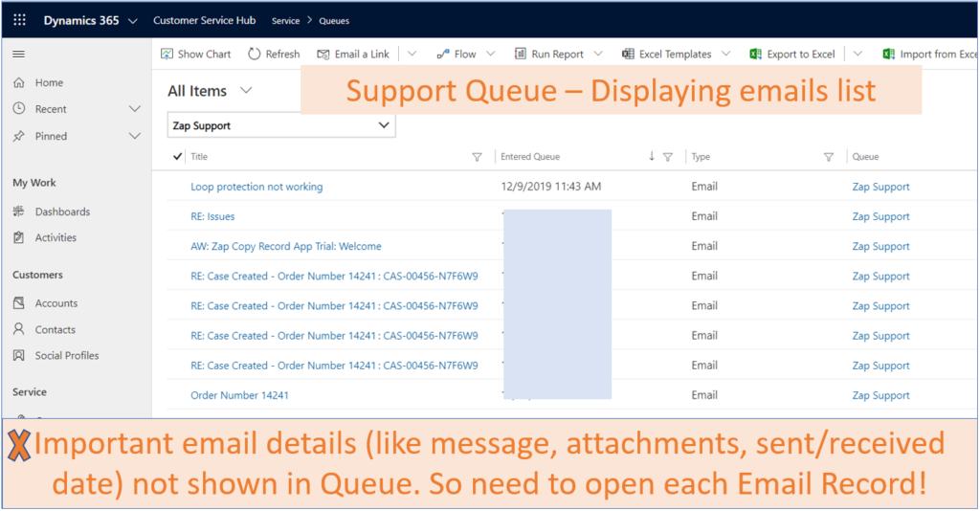The height and width of the screenshot is (511, 980).
Task: Click the Pinned pin icon
Action: (x=19, y=136)
